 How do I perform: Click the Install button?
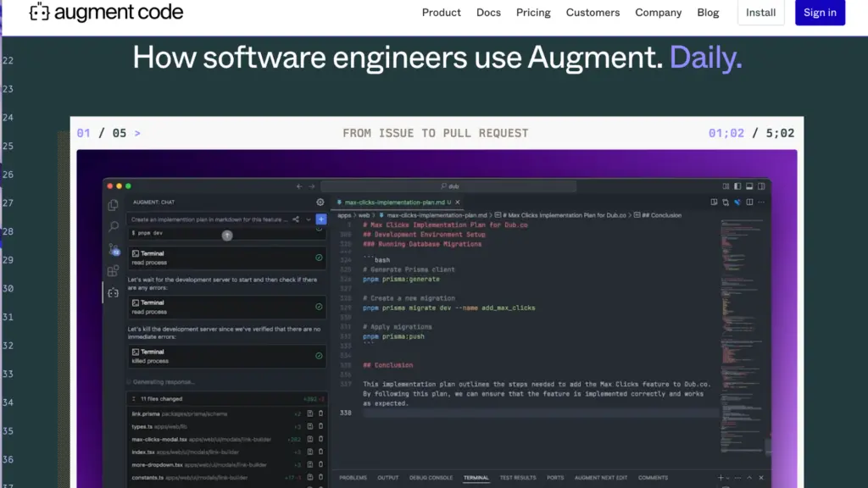[x=760, y=12]
